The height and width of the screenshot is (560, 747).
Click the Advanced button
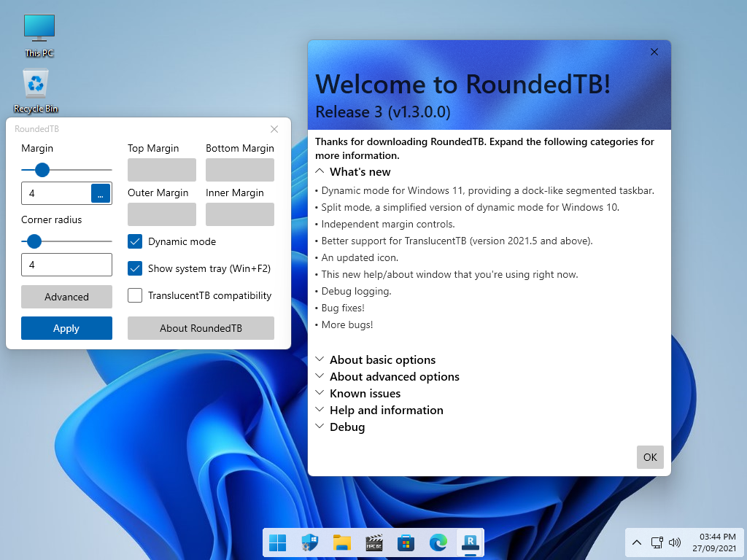pyautogui.click(x=66, y=297)
